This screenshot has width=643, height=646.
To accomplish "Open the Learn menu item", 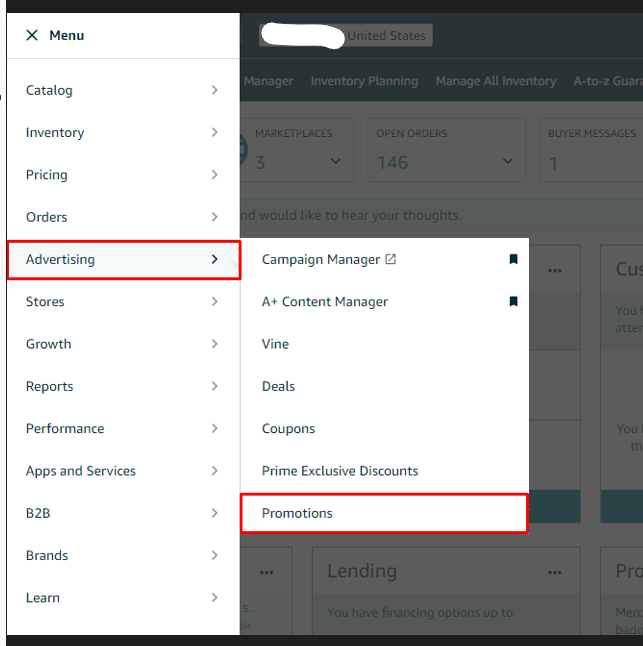I will coord(123,598).
